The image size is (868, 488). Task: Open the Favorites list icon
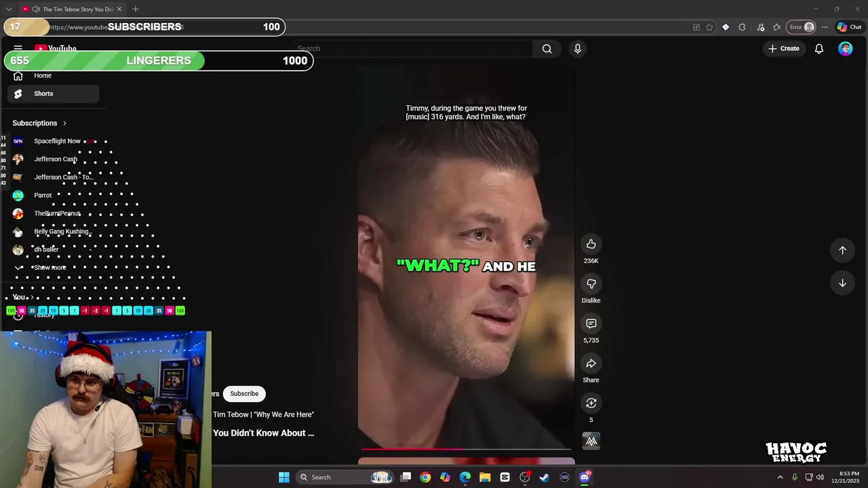776,27
